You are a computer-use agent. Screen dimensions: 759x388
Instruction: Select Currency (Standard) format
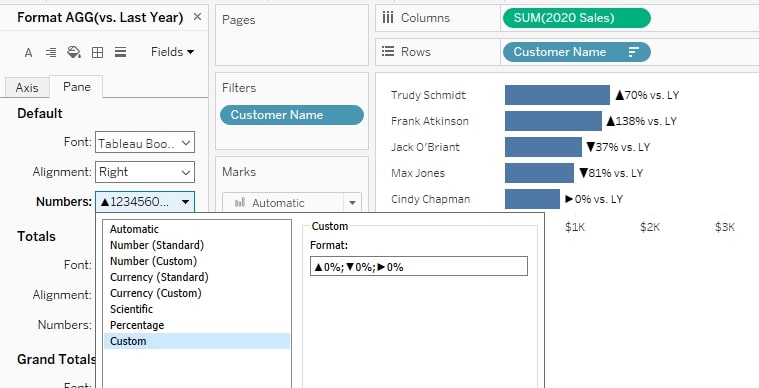pos(159,277)
